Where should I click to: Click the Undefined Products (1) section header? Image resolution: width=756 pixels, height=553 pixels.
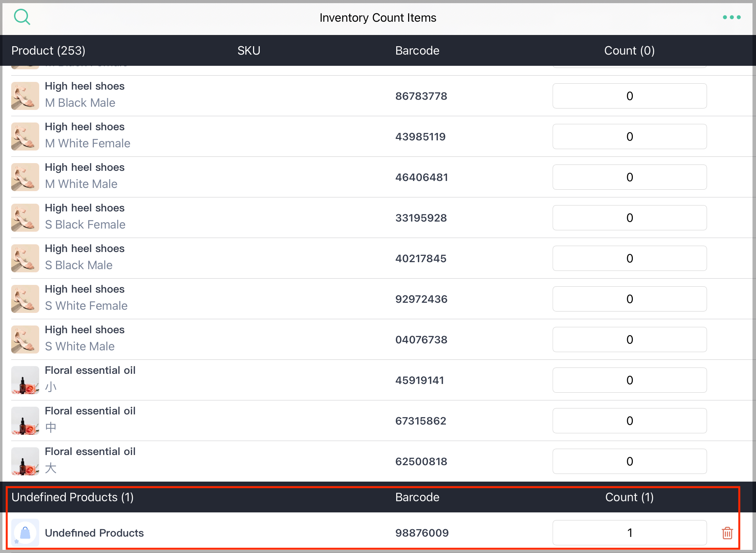pyautogui.click(x=72, y=497)
